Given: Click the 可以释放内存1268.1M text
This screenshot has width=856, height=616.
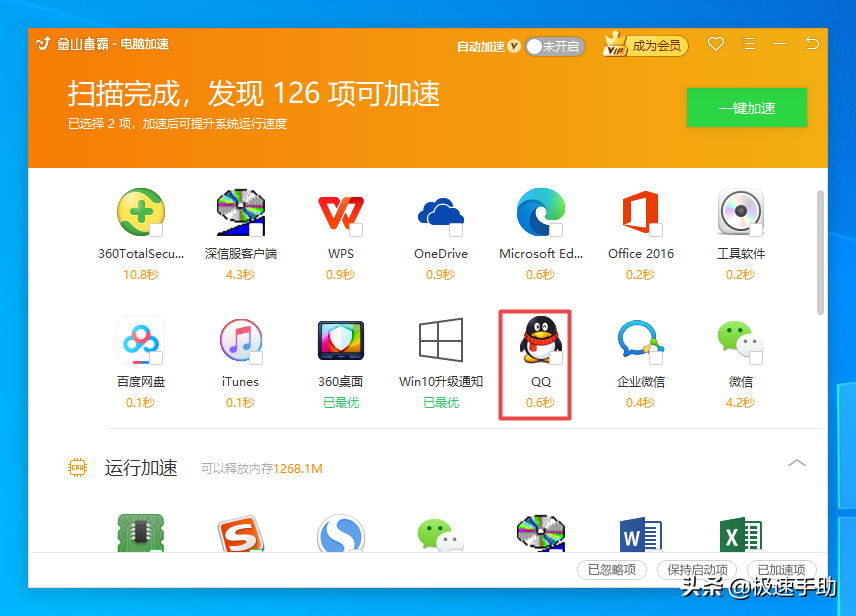Looking at the screenshot, I should [x=261, y=469].
